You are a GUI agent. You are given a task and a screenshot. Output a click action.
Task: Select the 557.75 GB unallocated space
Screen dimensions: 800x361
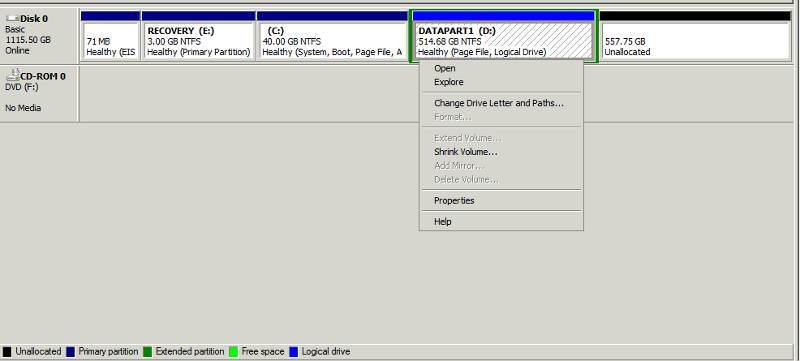695,41
